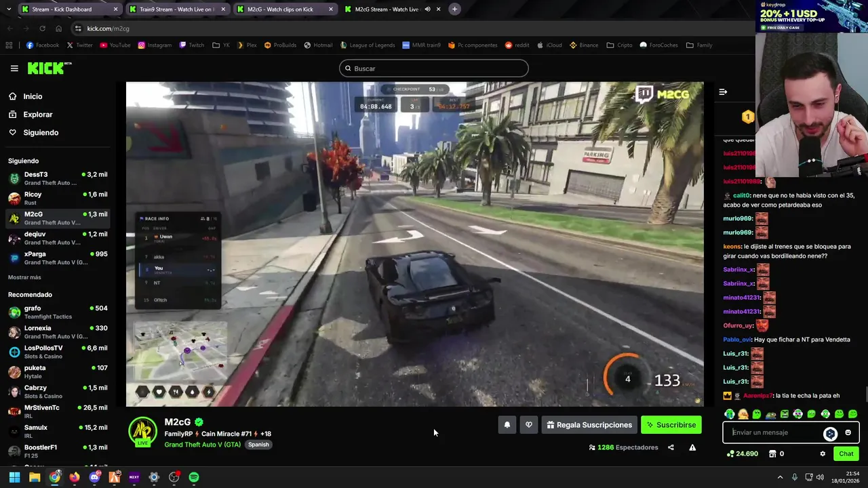The height and width of the screenshot is (488, 868).
Task: Open the pinned message badge in chat
Action: click(x=747, y=117)
